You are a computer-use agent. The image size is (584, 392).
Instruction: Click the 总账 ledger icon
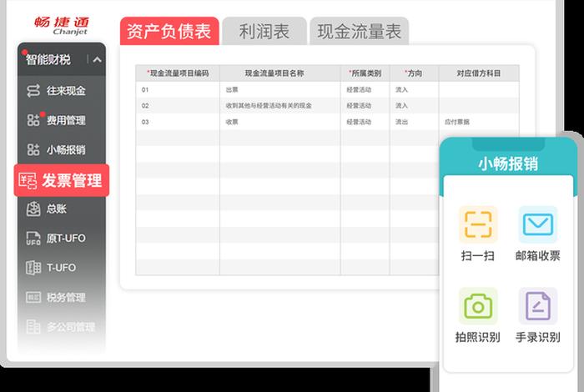(x=33, y=209)
